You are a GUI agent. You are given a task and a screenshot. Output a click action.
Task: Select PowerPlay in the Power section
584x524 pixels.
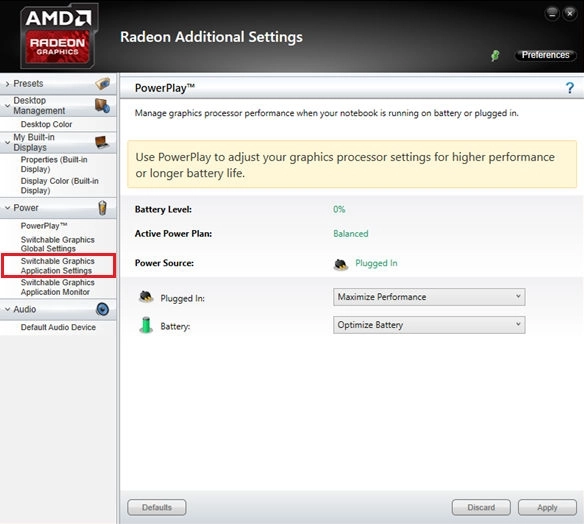[44, 226]
